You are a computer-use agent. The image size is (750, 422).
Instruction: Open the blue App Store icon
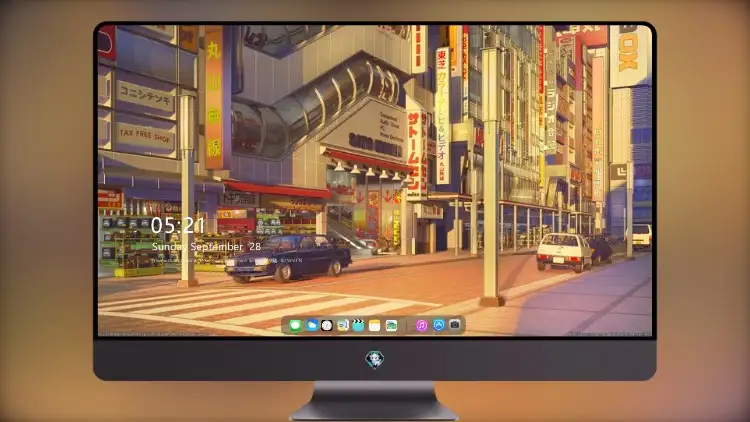[439, 325]
